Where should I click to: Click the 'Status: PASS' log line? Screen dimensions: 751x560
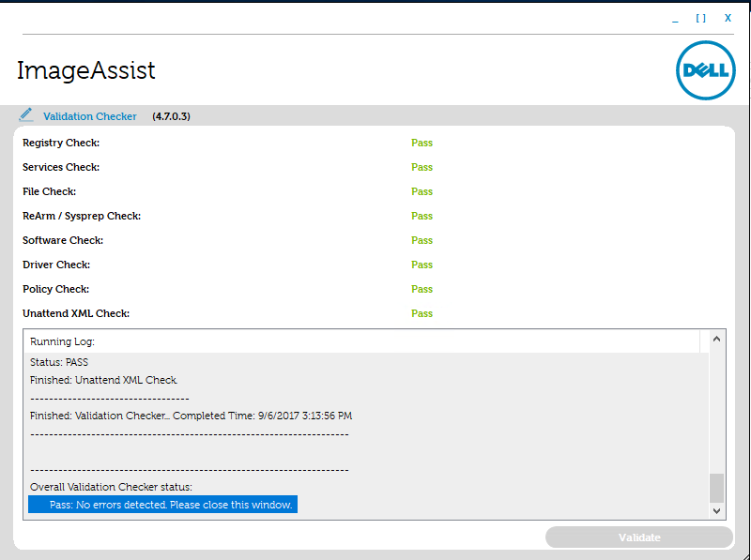(59, 362)
